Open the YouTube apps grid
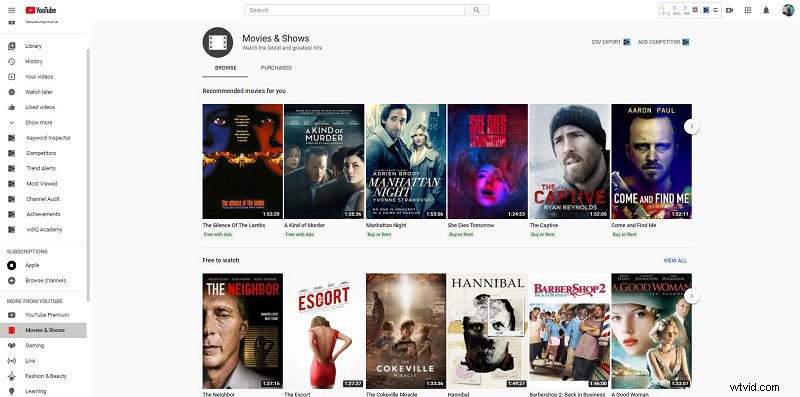Screen dimensions: 800x397 (748, 10)
